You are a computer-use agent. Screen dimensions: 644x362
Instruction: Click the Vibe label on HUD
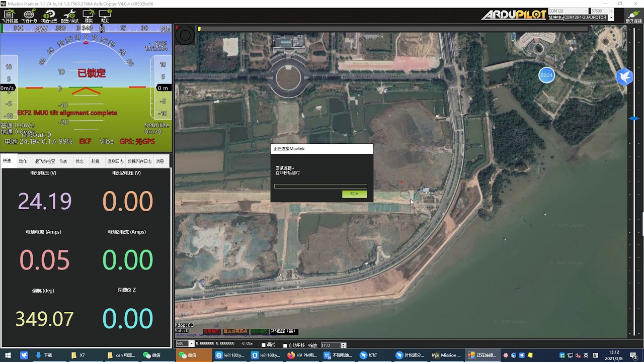point(107,142)
